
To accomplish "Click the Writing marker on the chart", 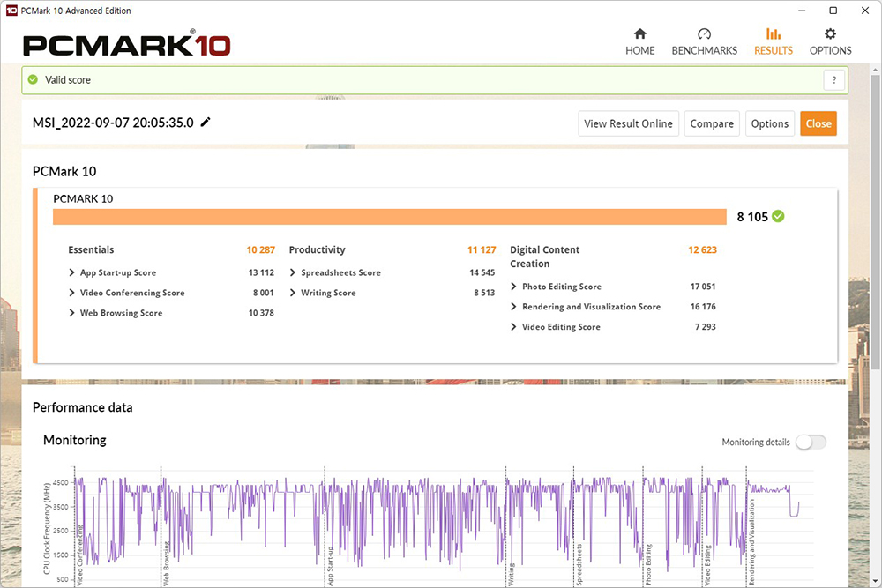I will click(x=511, y=575).
